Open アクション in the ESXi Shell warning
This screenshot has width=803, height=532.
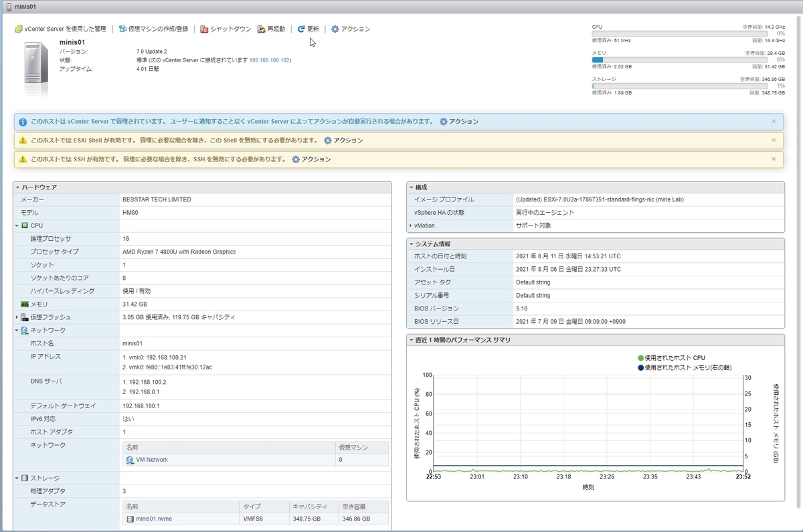click(343, 141)
